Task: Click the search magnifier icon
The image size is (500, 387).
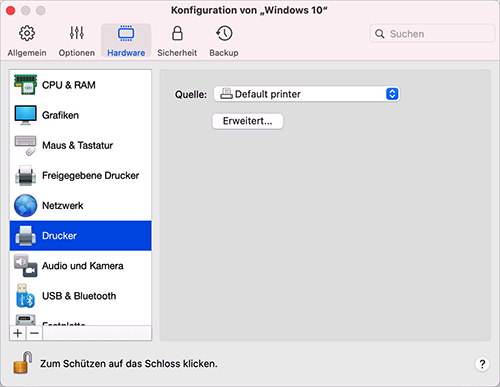Action: click(380, 34)
